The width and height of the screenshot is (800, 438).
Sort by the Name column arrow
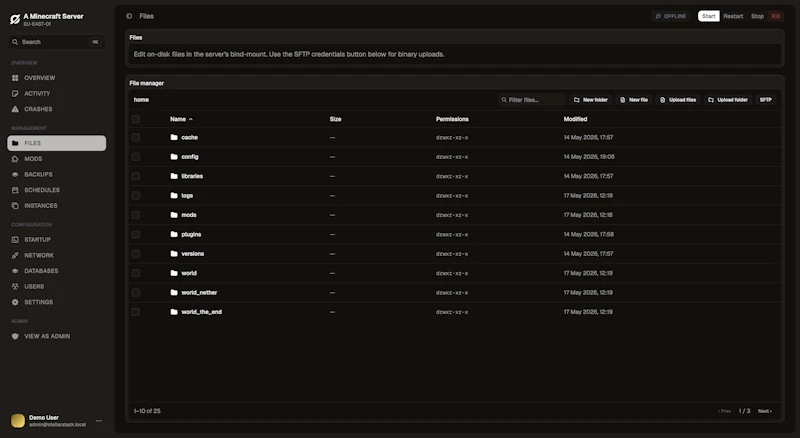(191, 119)
